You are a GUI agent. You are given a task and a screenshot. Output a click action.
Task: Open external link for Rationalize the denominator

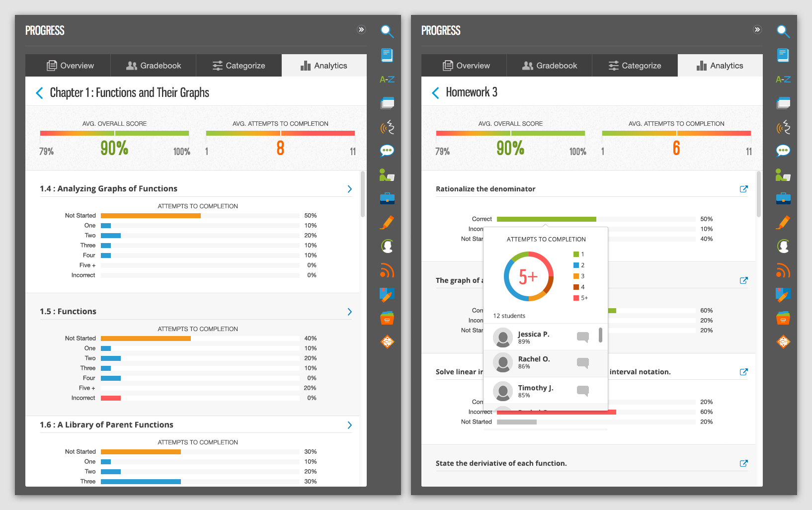click(x=743, y=189)
